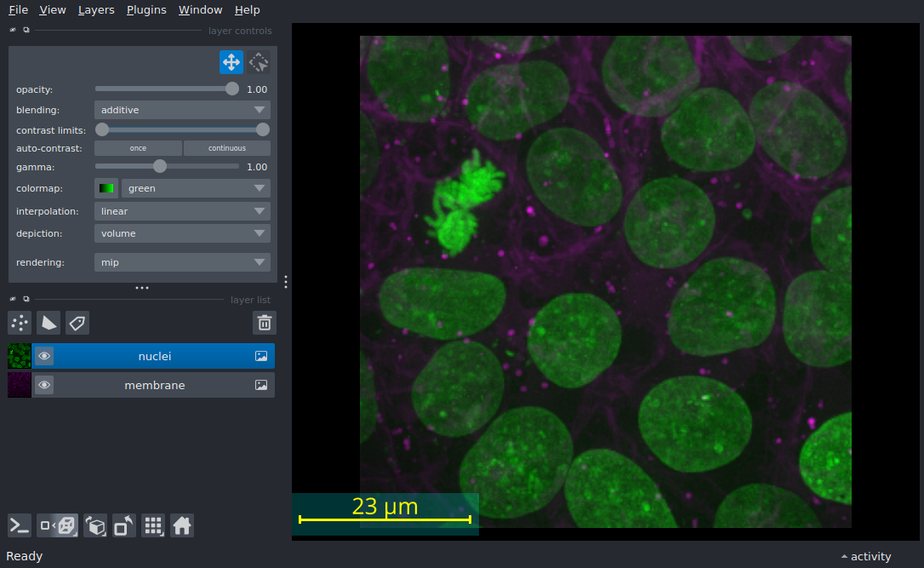Select the nuclei layer row
The image size is (924, 568).
pyautogui.click(x=141, y=356)
